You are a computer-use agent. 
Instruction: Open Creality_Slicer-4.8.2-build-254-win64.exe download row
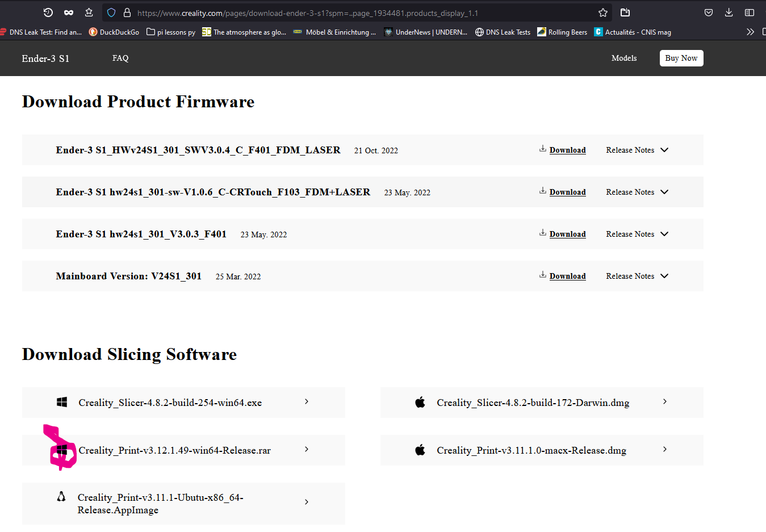pyautogui.click(x=183, y=403)
